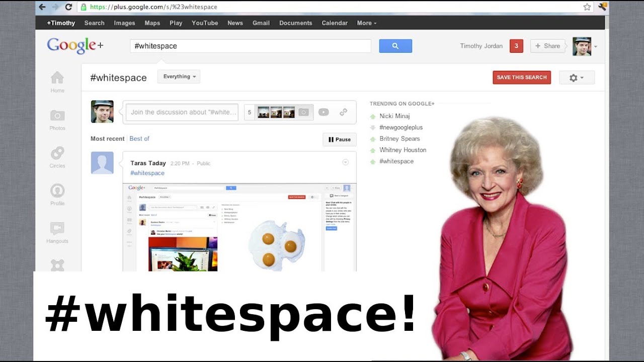Click #whitespace hashtag in the post
This screenshot has width=644, height=362.
tap(147, 173)
